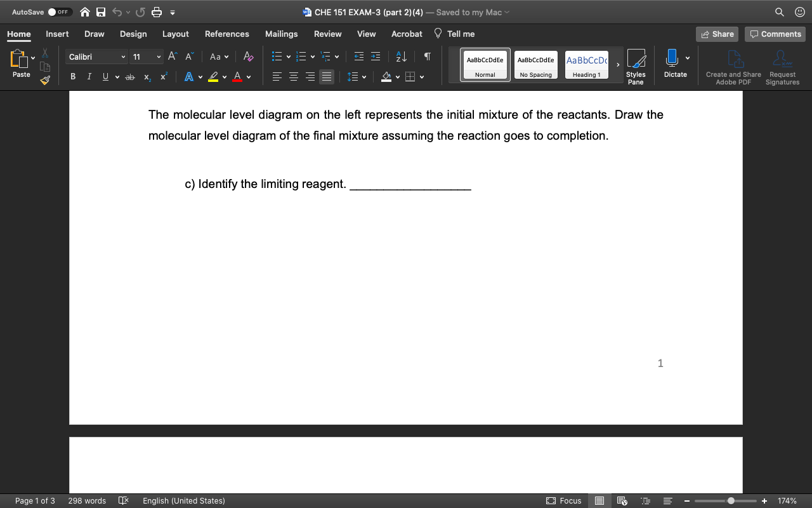Apply bold formatting to text

point(72,76)
